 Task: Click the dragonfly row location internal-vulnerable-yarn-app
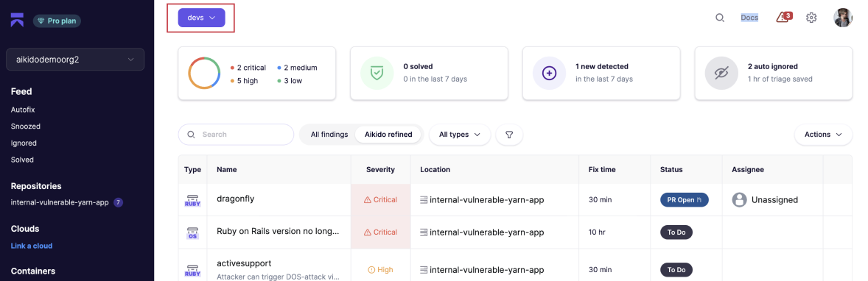coord(482,199)
